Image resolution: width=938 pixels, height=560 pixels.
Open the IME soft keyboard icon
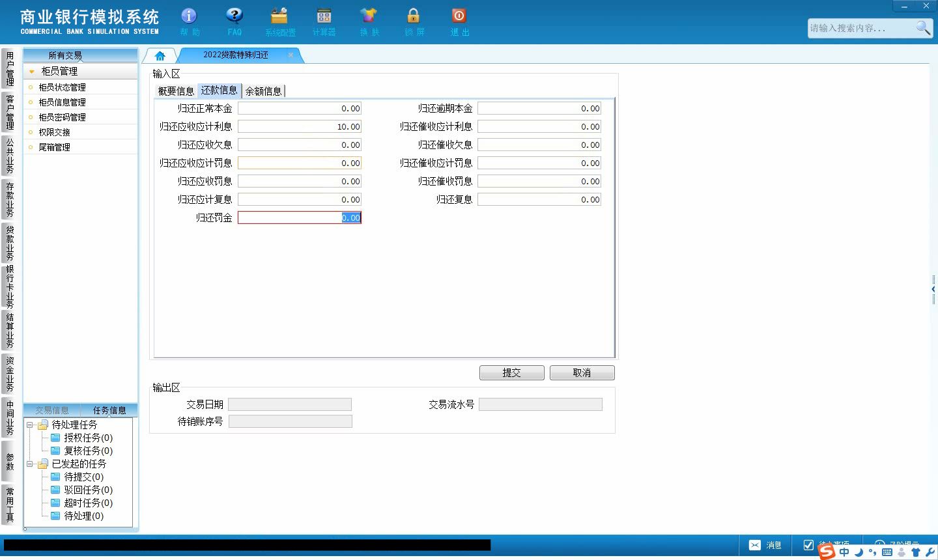[887, 552]
